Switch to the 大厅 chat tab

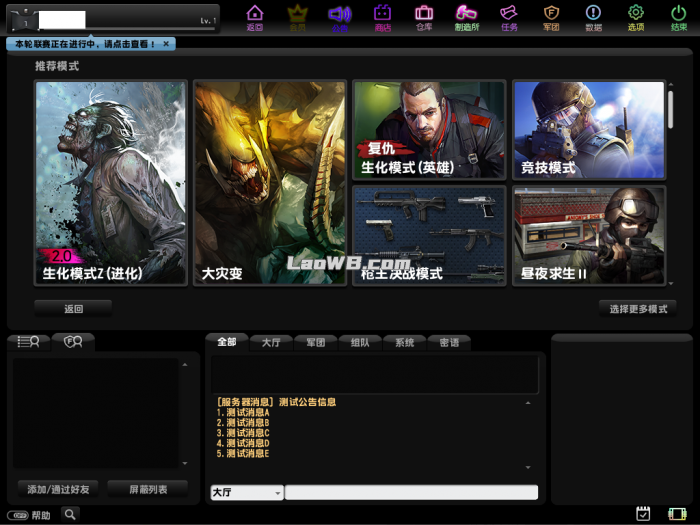271,342
